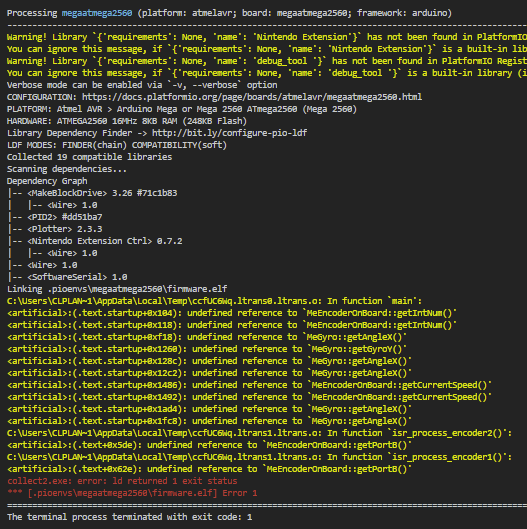Screen dimensions: 527x529
Task: Click the isr_process_encoder1() function path line
Action: point(259,457)
